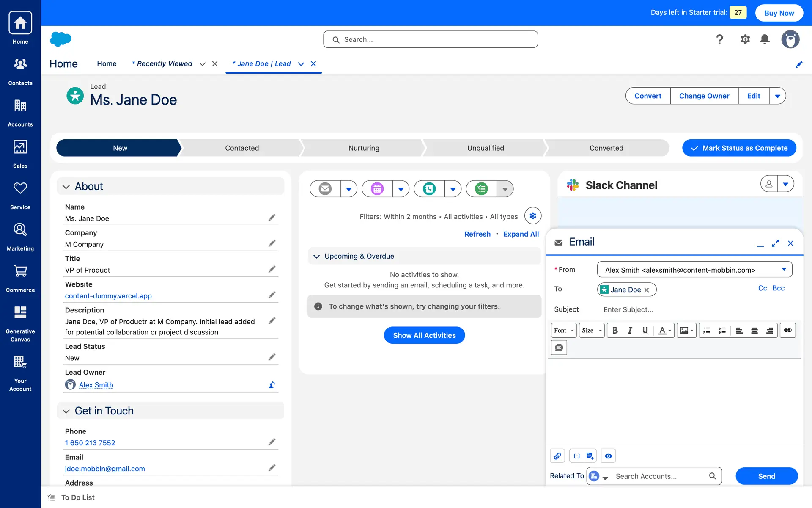Click the insert link icon in email toolbar
The height and width of the screenshot is (508, 812).
[x=787, y=331]
